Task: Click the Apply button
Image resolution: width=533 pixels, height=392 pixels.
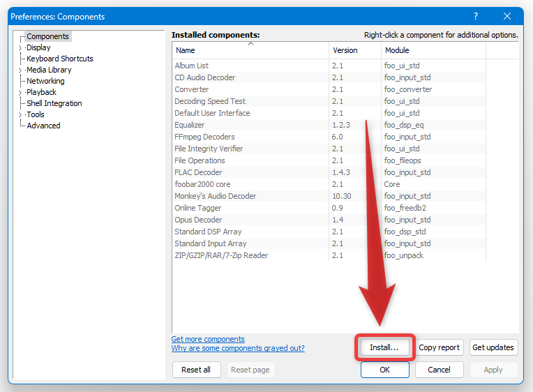Action: (493, 370)
